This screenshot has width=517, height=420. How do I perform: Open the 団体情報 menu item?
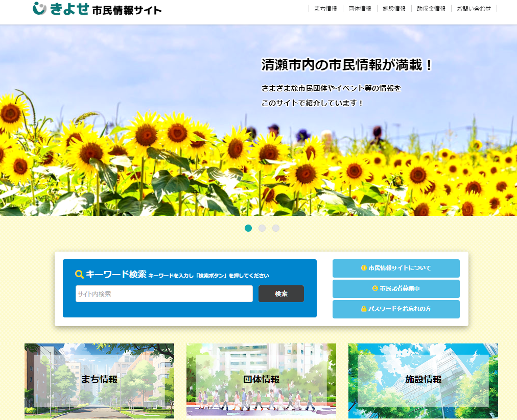[360, 9]
